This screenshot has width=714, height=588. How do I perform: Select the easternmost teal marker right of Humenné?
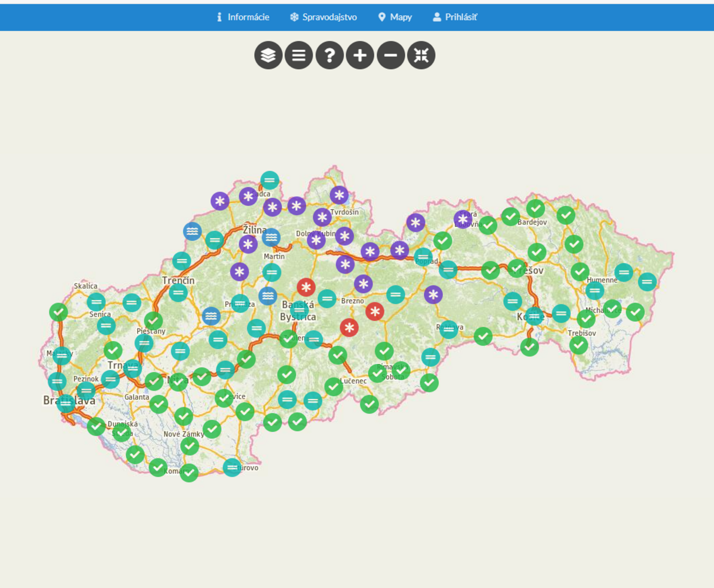point(647,281)
